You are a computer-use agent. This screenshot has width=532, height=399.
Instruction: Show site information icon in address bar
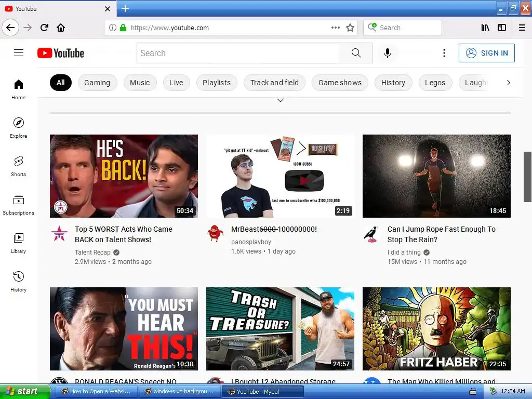(x=113, y=28)
